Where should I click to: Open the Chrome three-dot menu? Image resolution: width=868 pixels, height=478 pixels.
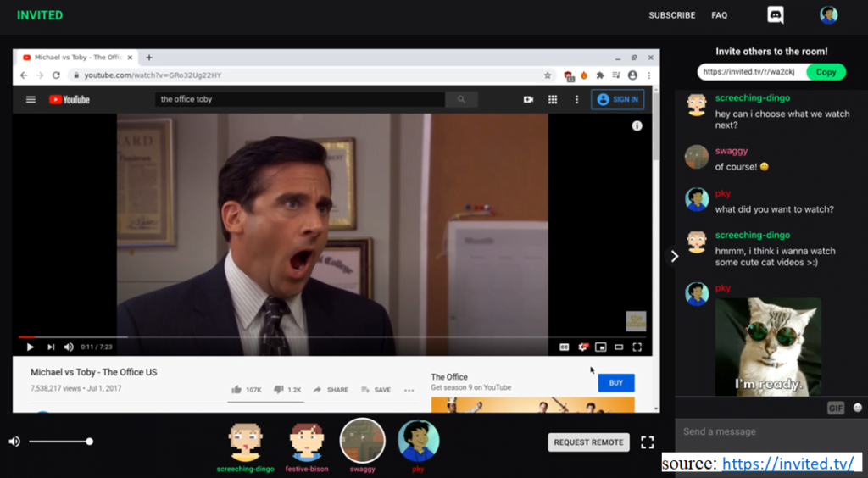pos(648,75)
